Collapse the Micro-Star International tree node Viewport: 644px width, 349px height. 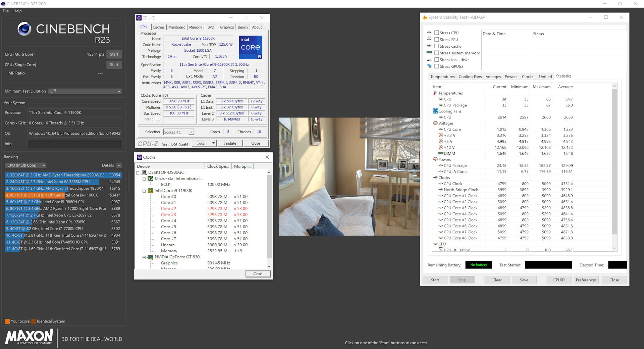(144, 179)
